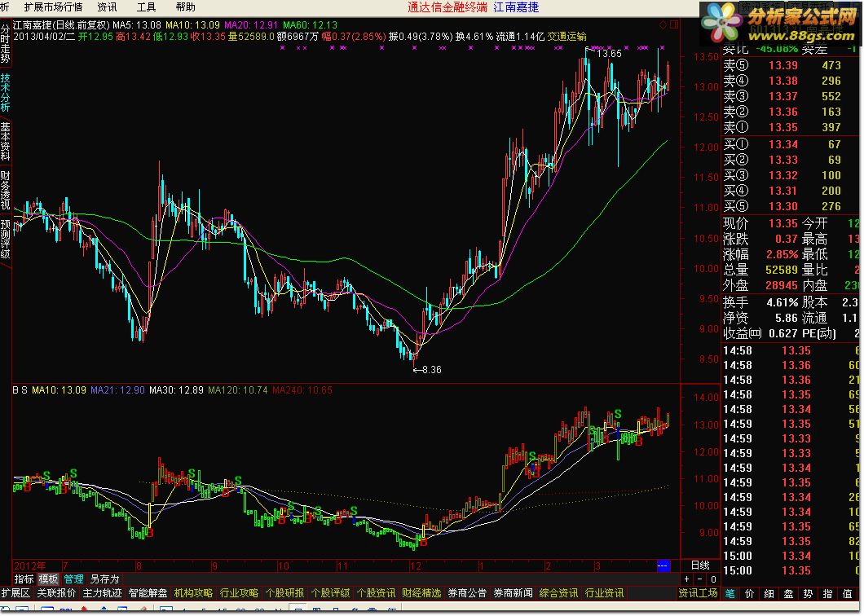Screen dimensions: 864x616
Task: Select the 值 tab in quote panel
Action: tap(848, 593)
